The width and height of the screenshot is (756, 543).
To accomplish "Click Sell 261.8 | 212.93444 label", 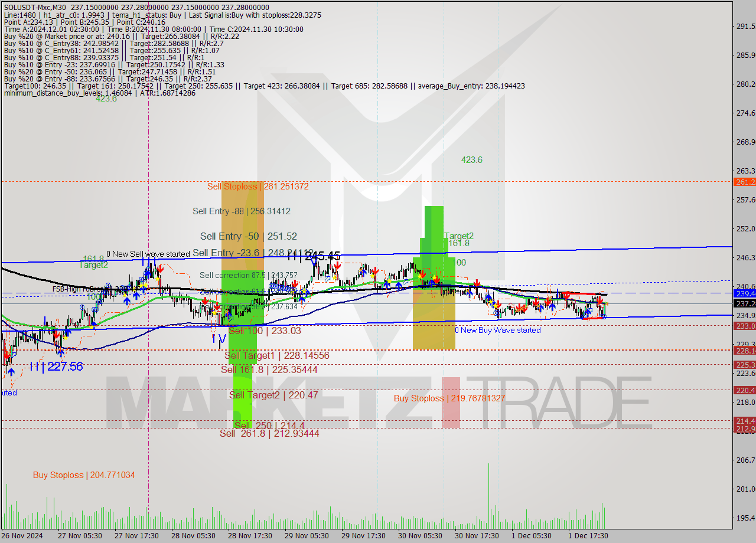I will click(269, 433).
